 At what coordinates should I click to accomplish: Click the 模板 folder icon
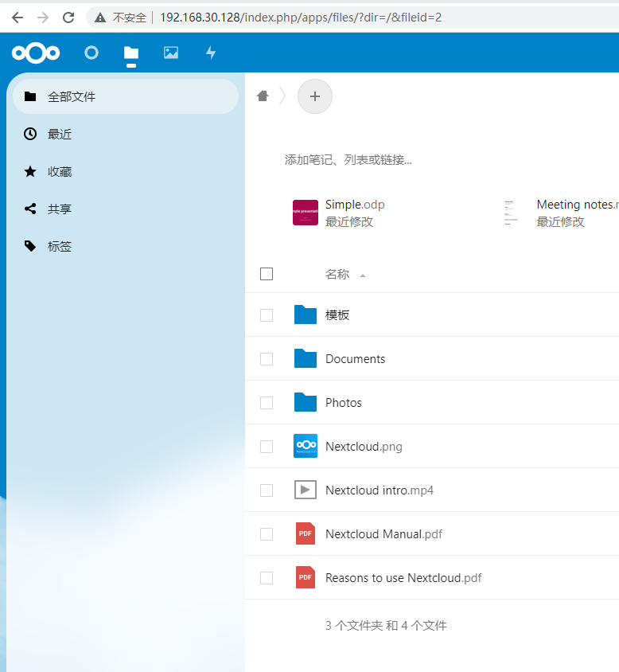tap(306, 315)
